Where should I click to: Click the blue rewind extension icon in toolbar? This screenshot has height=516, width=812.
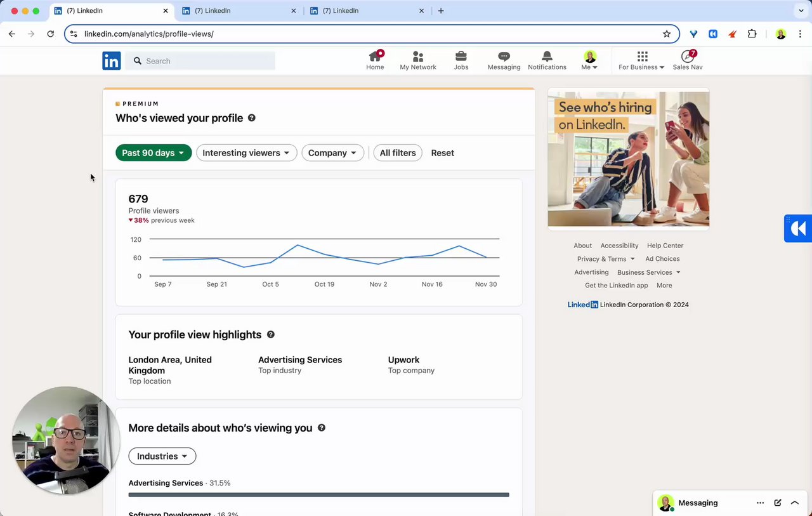tap(713, 34)
